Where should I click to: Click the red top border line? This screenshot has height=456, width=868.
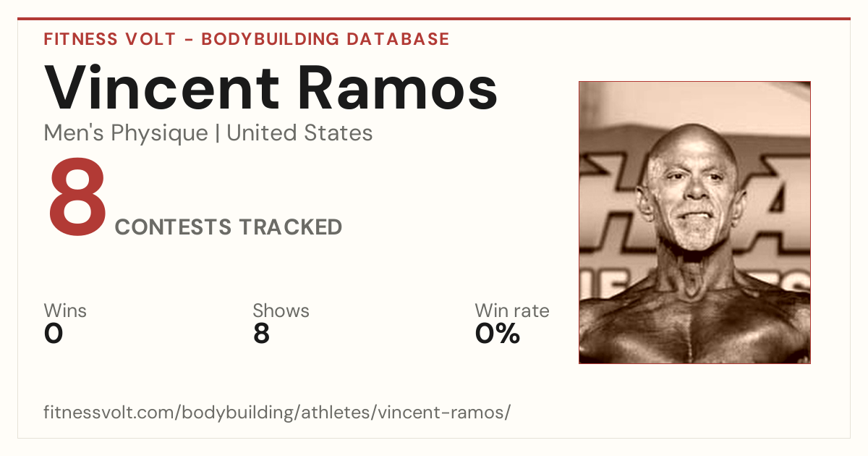(434, 19)
